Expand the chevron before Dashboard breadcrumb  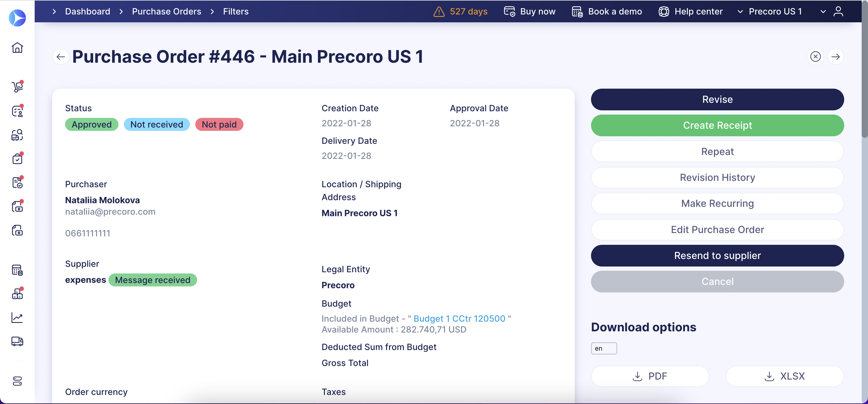(54, 12)
